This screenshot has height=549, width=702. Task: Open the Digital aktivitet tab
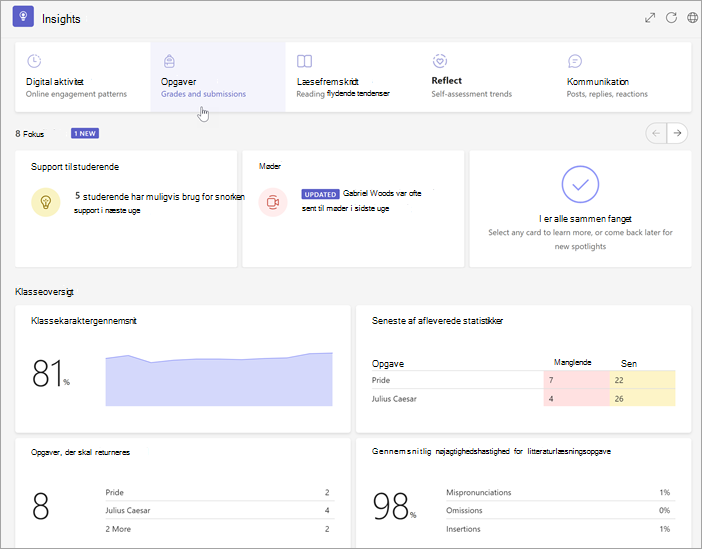(x=83, y=77)
